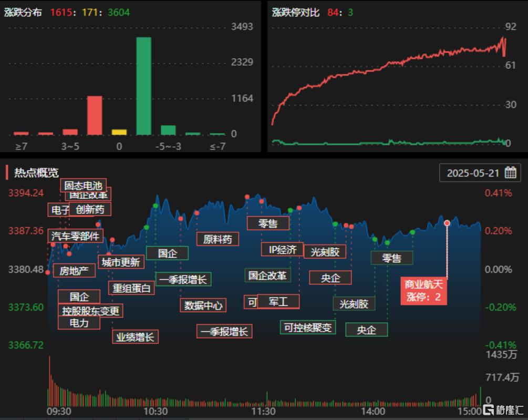
Task: Select the 军工 hotspot label
Action: pyautogui.click(x=278, y=301)
